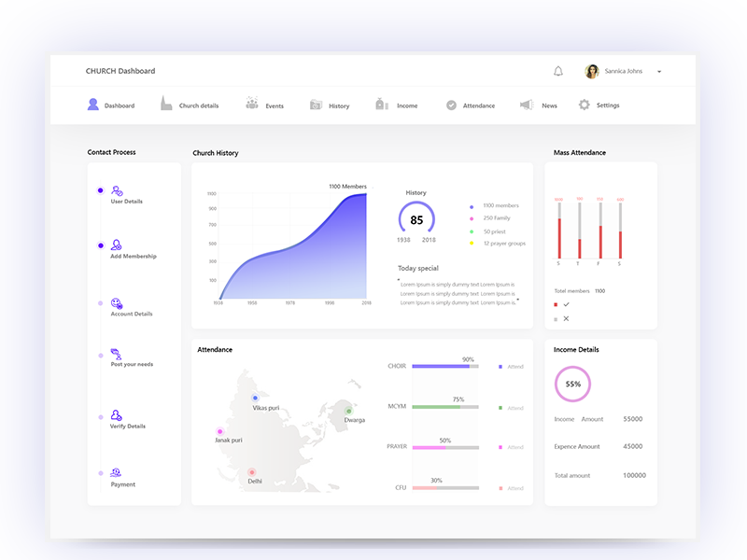Toggle the Payment step indicator
The width and height of the screenshot is (747, 560).
(x=101, y=474)
